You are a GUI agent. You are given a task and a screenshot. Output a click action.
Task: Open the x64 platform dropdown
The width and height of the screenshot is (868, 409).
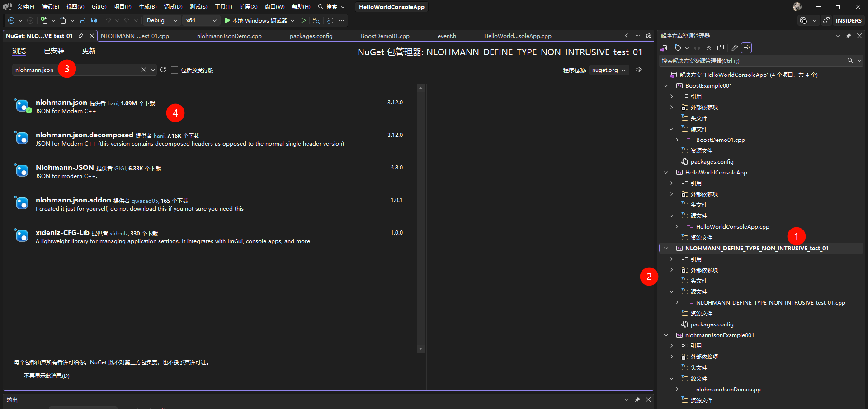click(201, 20)
